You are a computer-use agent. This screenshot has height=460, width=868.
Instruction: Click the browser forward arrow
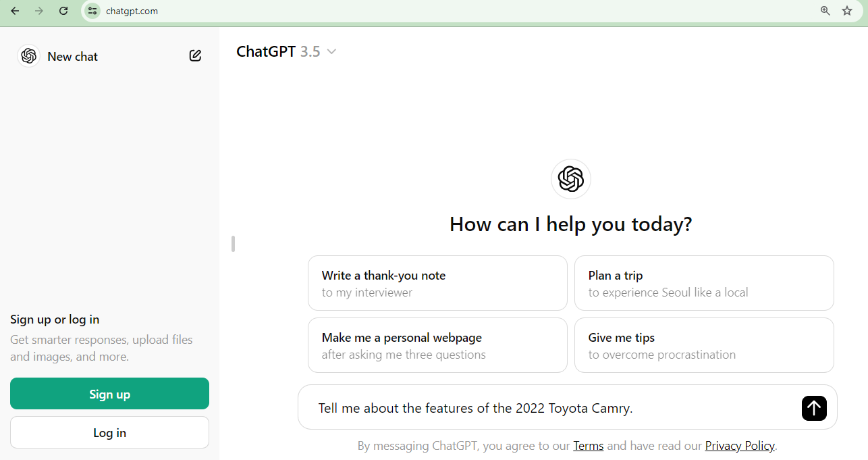click(39, 11)
